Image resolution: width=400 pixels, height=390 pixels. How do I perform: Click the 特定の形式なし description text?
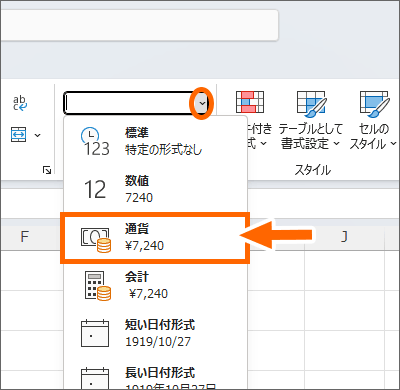tap(164, 150)
